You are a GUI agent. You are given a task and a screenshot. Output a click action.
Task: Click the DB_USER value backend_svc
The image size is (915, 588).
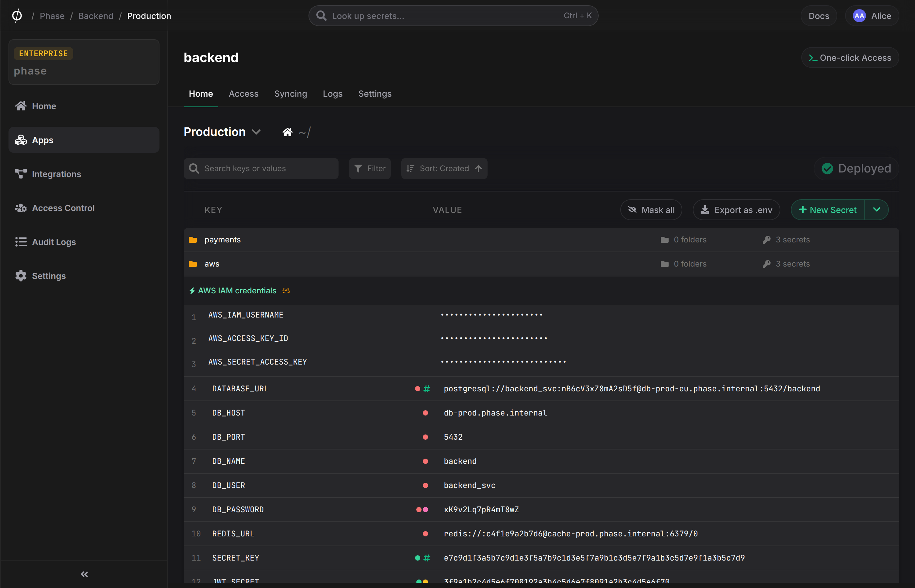[x=470, y=485]
